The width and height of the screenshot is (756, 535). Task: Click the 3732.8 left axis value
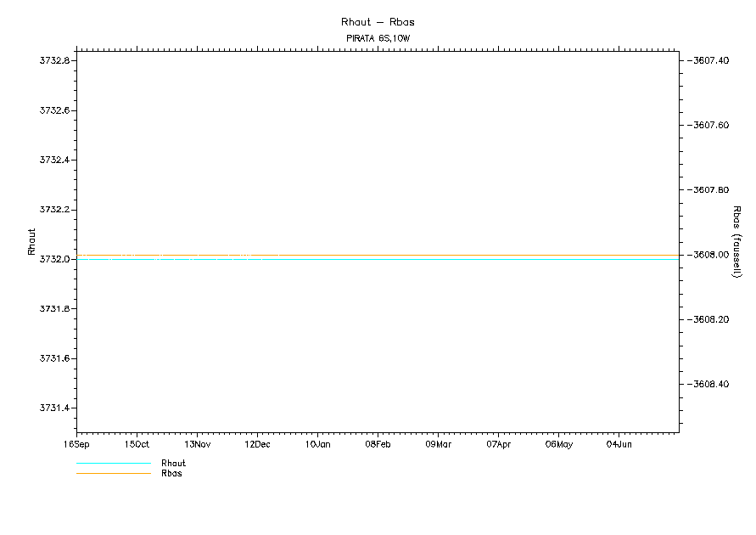[x=54, y=61]
